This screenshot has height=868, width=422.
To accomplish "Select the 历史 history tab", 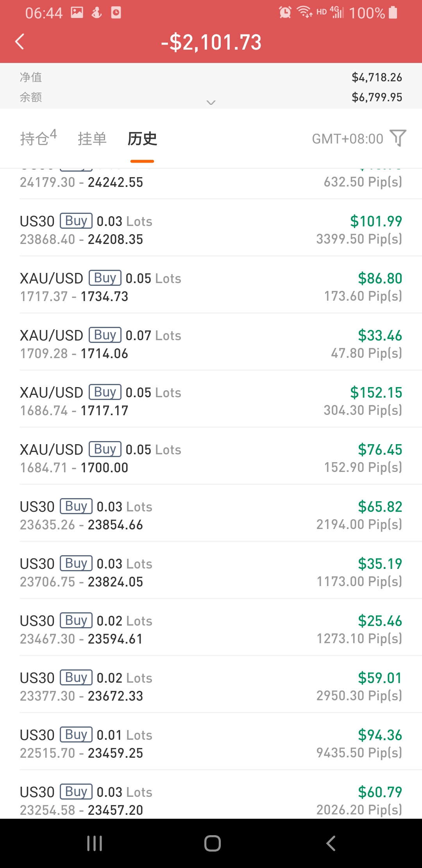I will [142, 139].
